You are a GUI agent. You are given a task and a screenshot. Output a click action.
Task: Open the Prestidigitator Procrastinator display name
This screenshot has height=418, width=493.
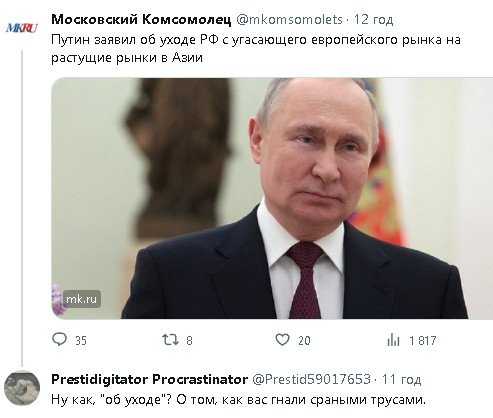(x=149, y=379)
